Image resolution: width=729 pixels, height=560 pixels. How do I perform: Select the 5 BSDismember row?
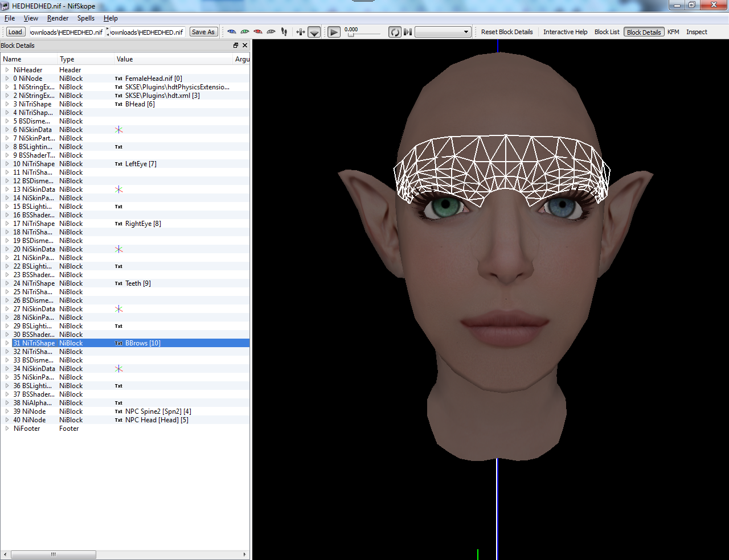pyautogui.click(x=125, y=121)
